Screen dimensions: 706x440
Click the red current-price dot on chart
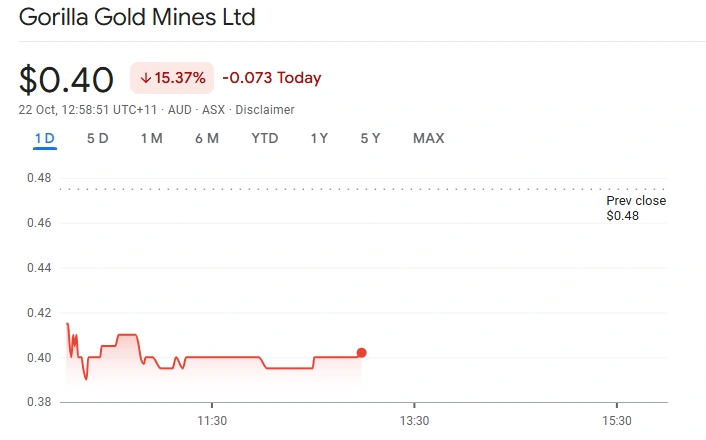(361, 352)
